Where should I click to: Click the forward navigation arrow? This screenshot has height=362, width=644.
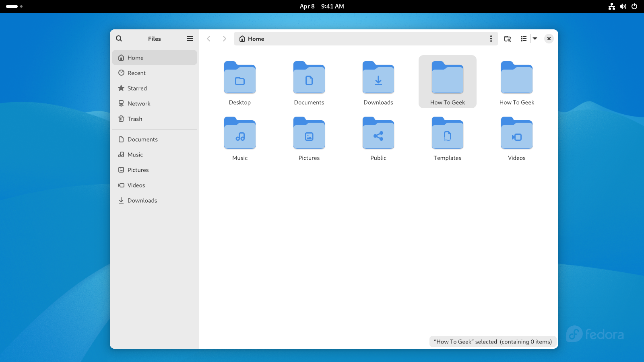pos(224,39)
